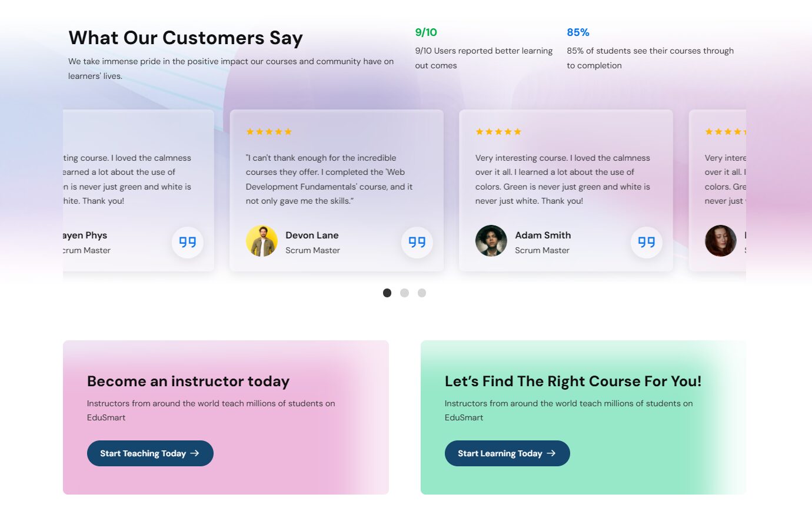Click the star rating on Adam Smith's card
812x524 pixels.
coord(498,132)
